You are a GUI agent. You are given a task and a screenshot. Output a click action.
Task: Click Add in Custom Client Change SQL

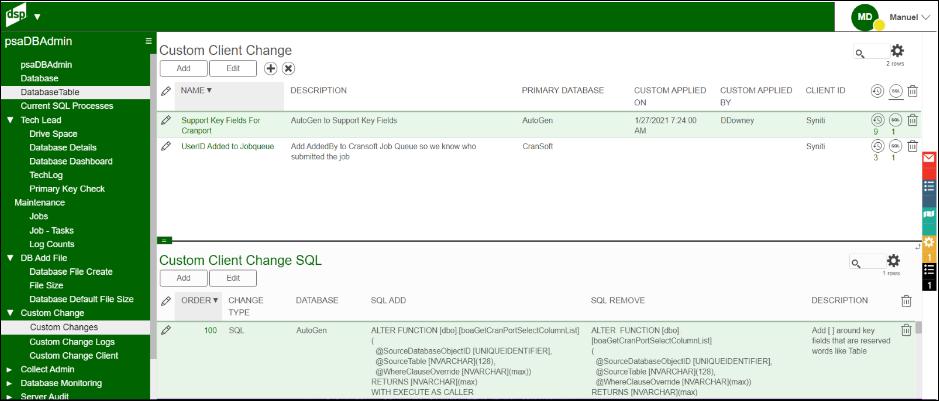[x=183, y=278]
